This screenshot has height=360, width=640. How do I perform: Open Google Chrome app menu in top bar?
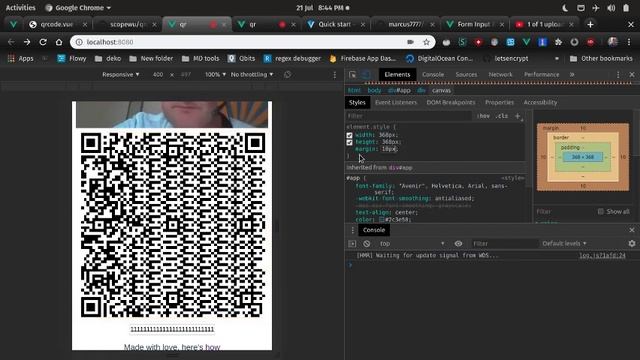[78, 8]
